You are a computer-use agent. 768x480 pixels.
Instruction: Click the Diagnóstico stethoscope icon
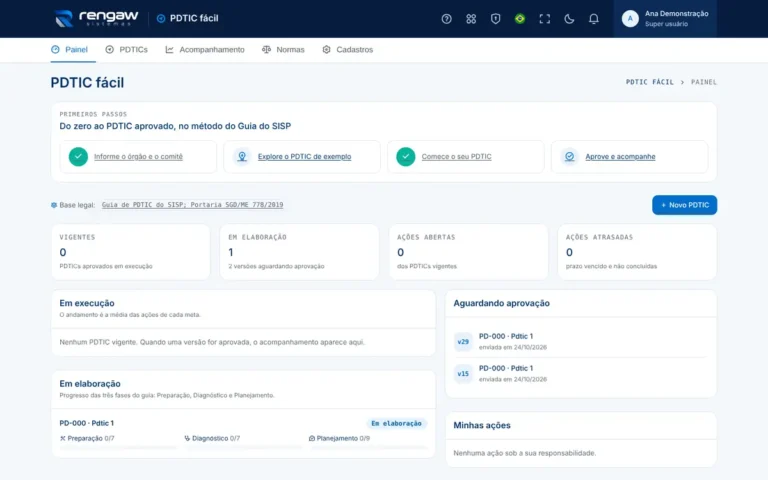187,438
